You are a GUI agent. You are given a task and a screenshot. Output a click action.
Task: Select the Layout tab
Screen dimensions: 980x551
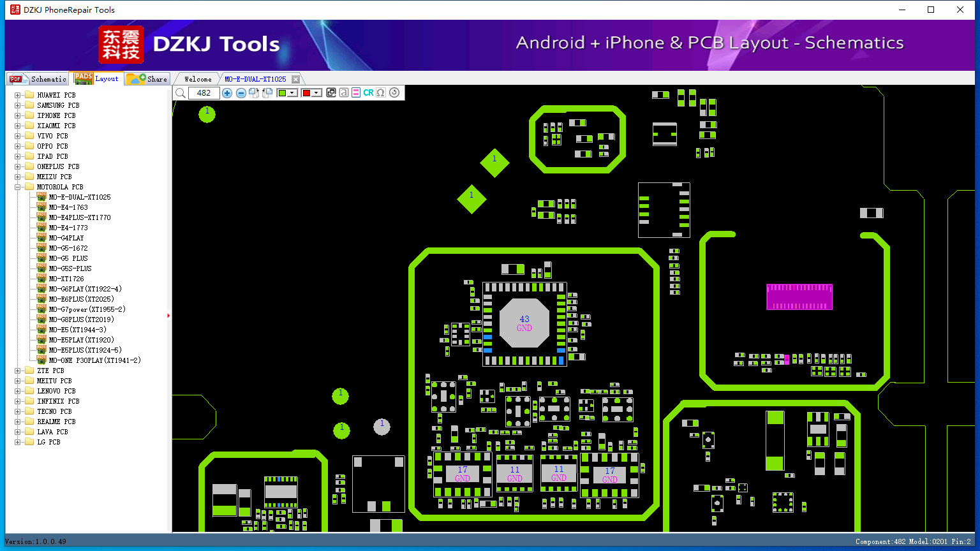(x=96, y=78)
